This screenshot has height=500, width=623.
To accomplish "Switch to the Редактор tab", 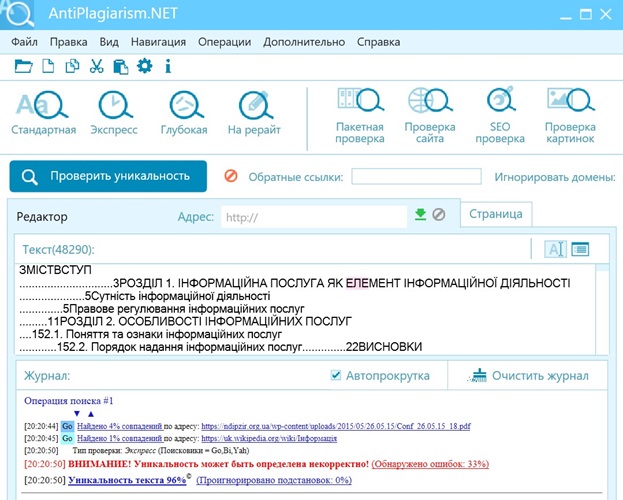I will pos(42,217).
